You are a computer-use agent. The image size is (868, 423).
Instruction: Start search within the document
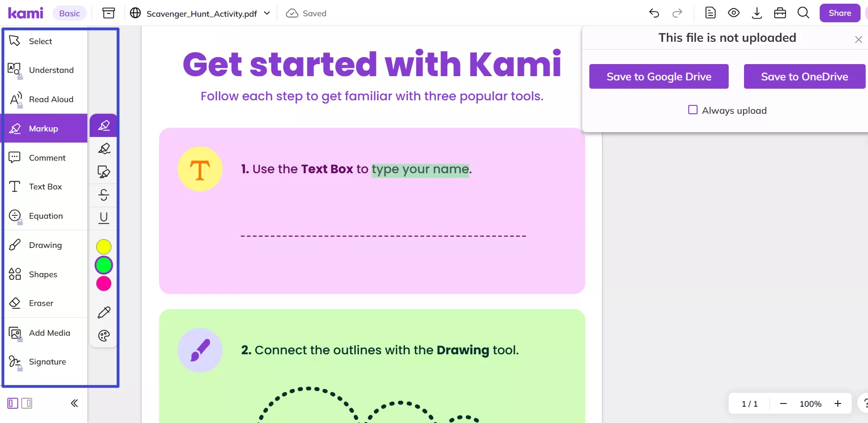point(803,13)
